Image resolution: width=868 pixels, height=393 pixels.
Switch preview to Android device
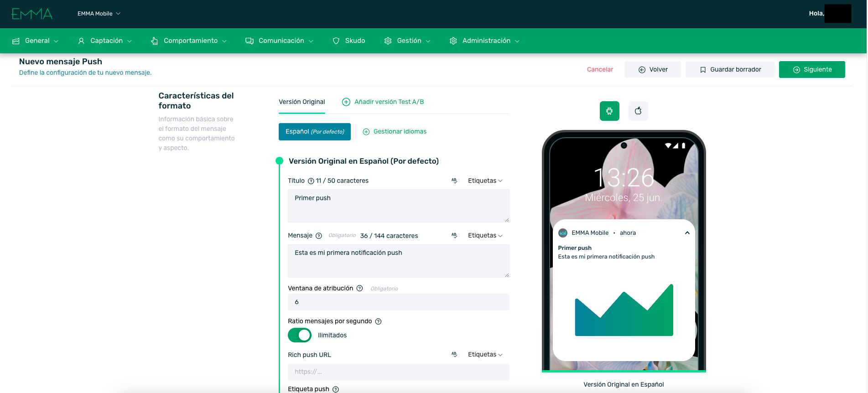(x=609, y=111)
